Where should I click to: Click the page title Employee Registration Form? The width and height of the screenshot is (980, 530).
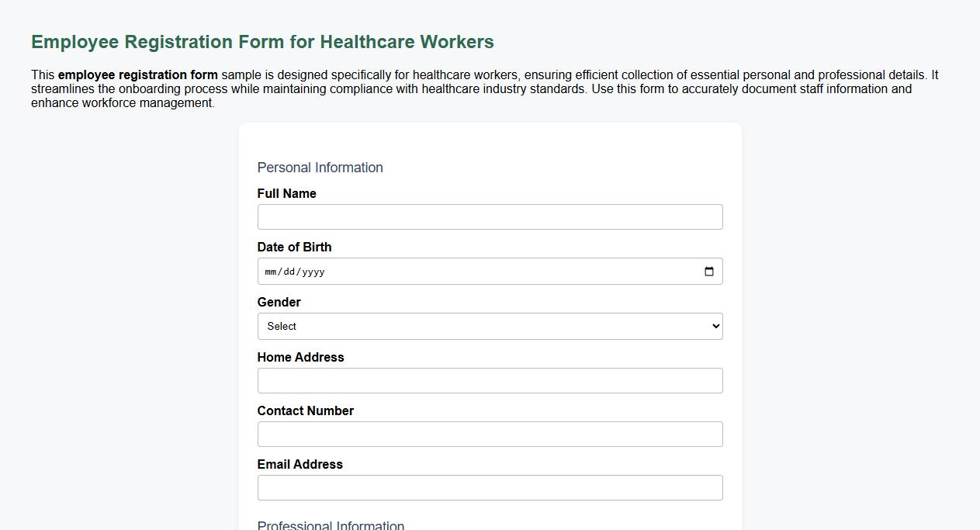[x=261, y=42]
